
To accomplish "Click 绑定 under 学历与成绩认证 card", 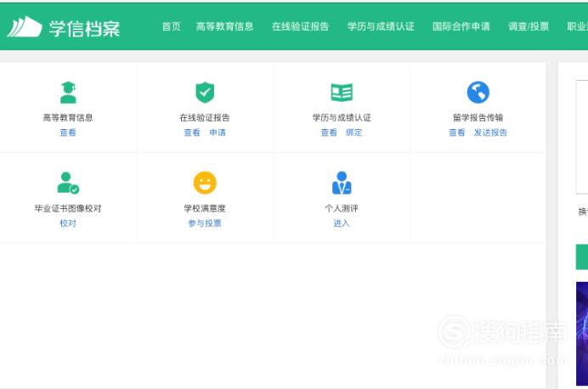I will coord(354,132).
